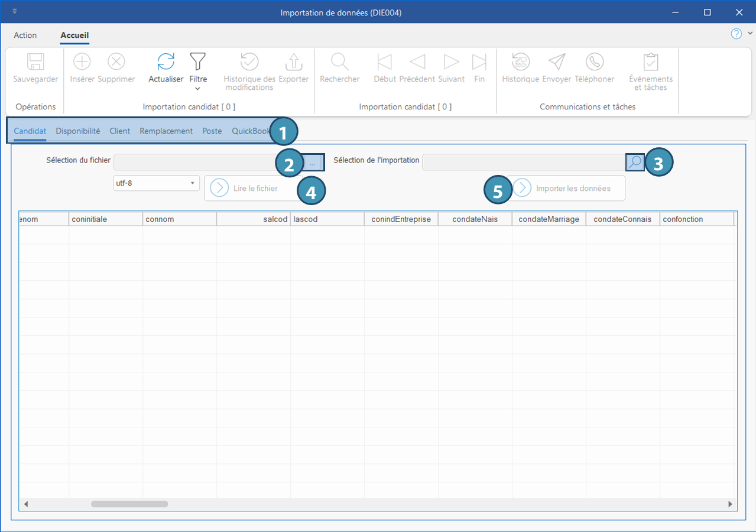Click the conindEntreprise column header
This screenshot has height=532, width=756.
click(x=401, y=219)
